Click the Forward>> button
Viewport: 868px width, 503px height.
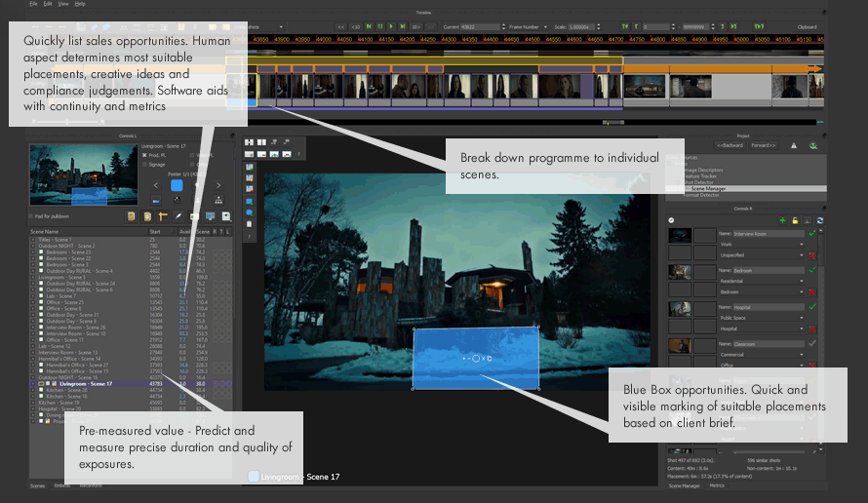coord(763,145)
